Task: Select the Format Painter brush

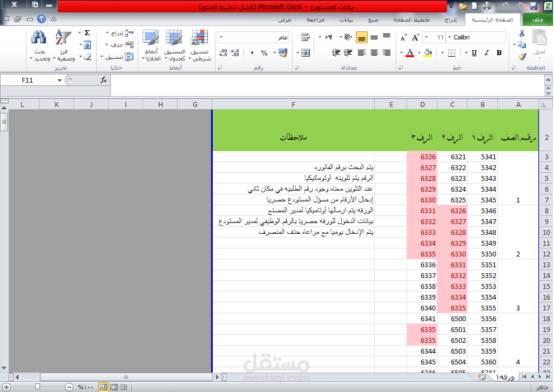Action: tap(522, 56)
